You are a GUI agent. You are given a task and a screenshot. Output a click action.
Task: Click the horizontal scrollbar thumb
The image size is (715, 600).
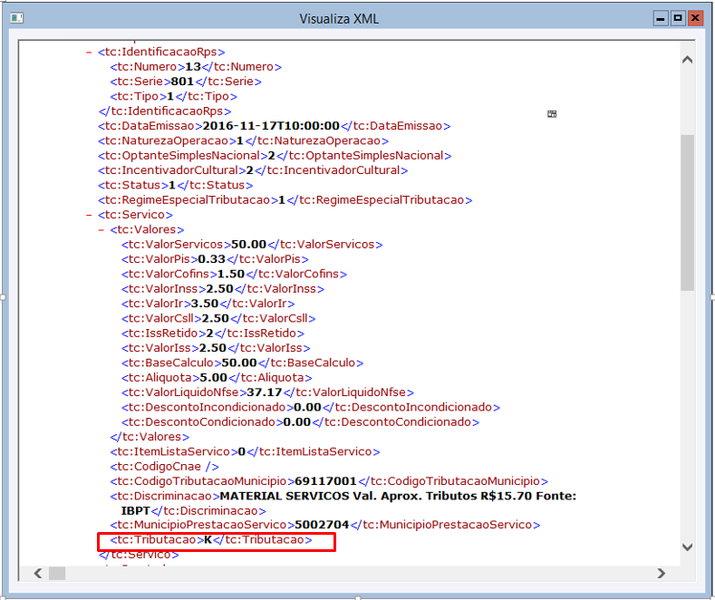(x=57, y=573)
